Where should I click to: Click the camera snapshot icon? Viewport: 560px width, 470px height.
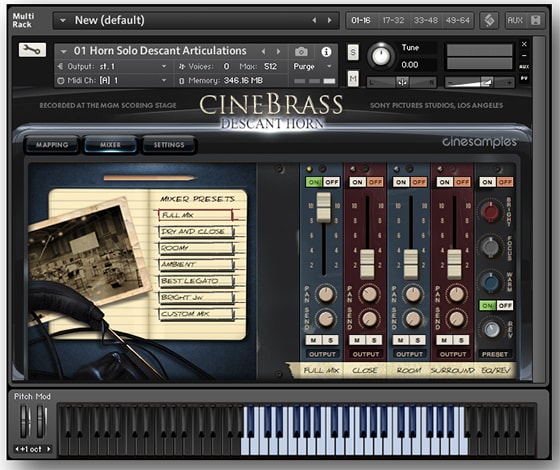301,52
